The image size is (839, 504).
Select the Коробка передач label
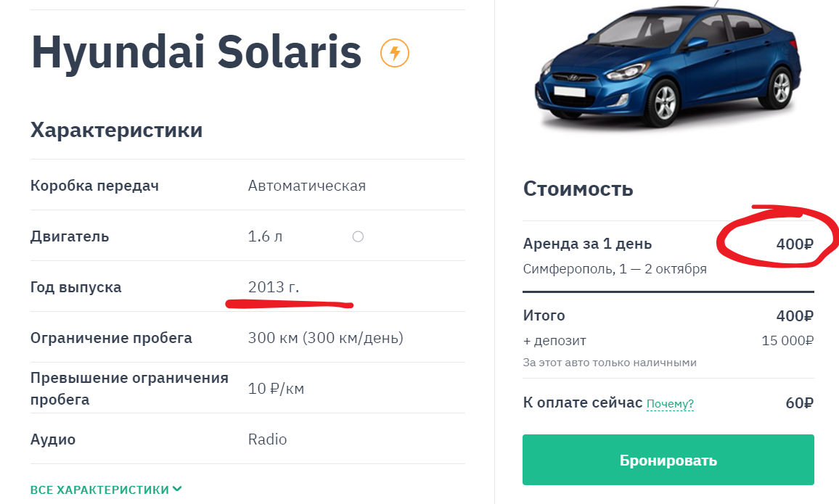(94, 186)
